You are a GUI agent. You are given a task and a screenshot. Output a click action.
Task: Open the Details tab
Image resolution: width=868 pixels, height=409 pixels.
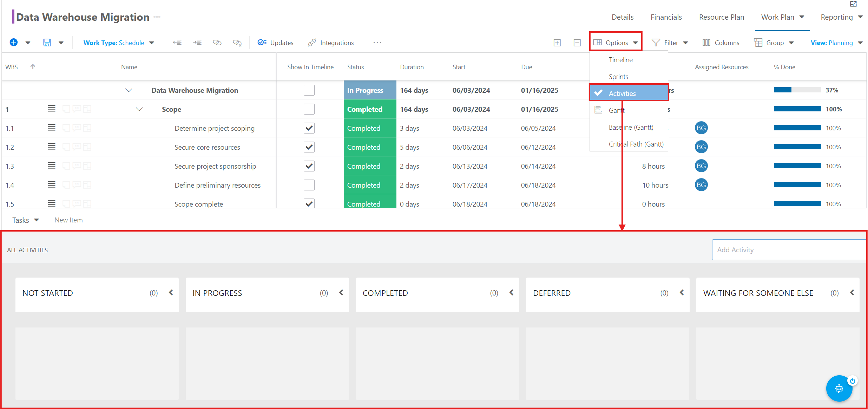tap(623, 17)
